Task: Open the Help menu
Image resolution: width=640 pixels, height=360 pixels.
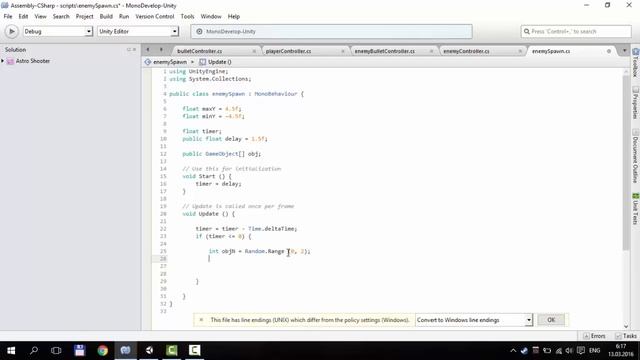Action: [x=233, y=16]
